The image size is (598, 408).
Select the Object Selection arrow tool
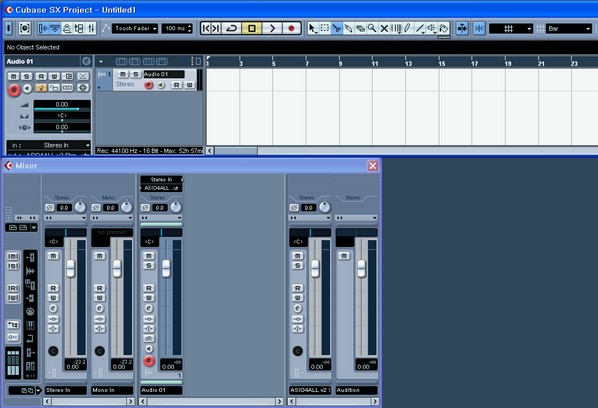coord(312,28)
